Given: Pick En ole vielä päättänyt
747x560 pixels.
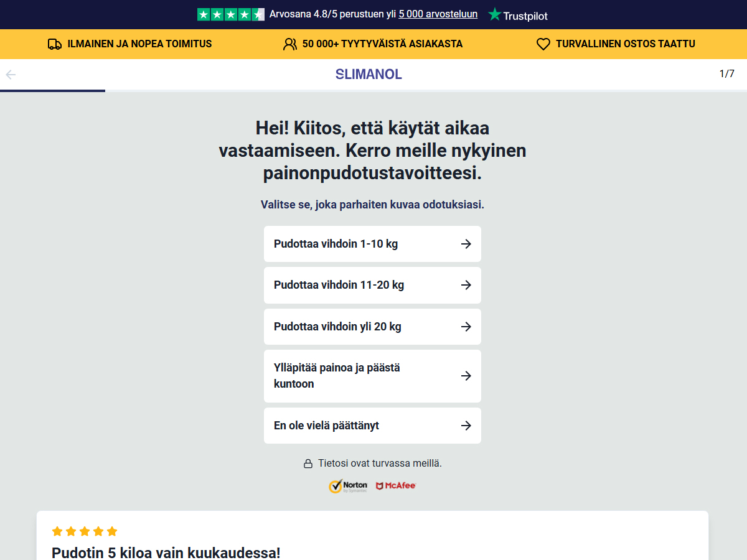Looking at the screenshot, I should pyautogui.click(x=372, y=426).
